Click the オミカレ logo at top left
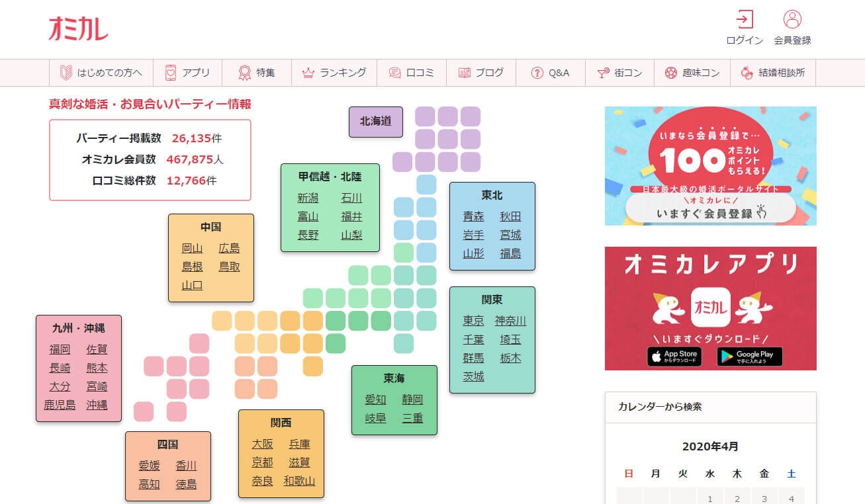This screenshot has height=504, width=865. pos(78,28)
